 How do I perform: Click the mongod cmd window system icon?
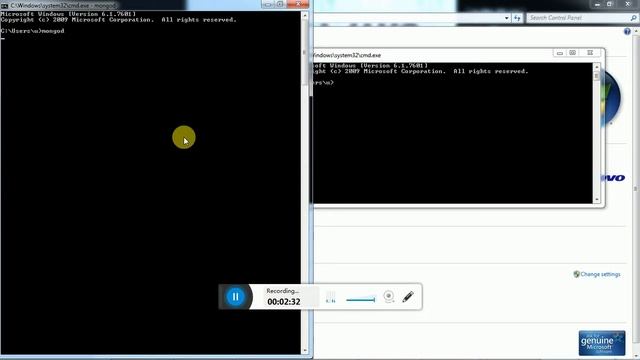[4, 6]
